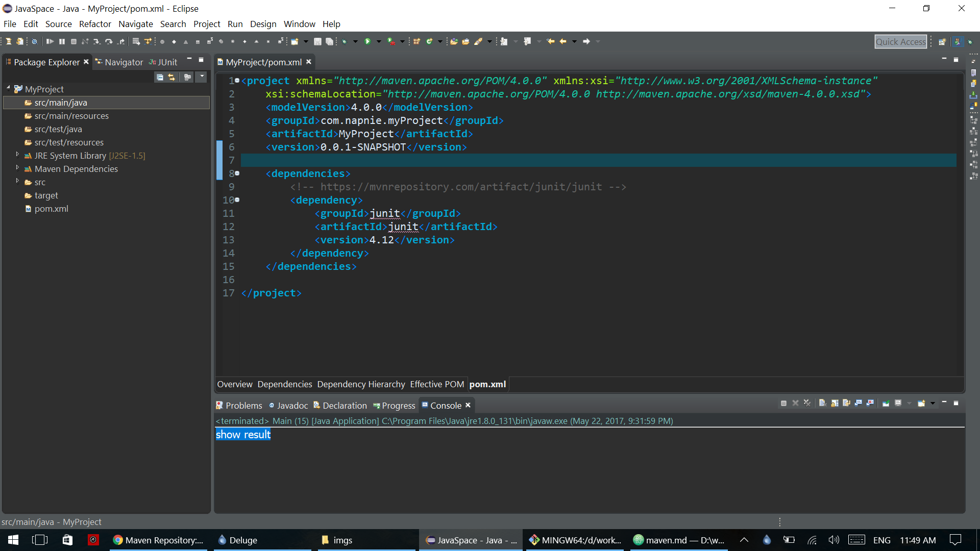This screenshot has height=551, width=980.
Task: Click the Back navigation arrow icon
Action: point(563,41)
